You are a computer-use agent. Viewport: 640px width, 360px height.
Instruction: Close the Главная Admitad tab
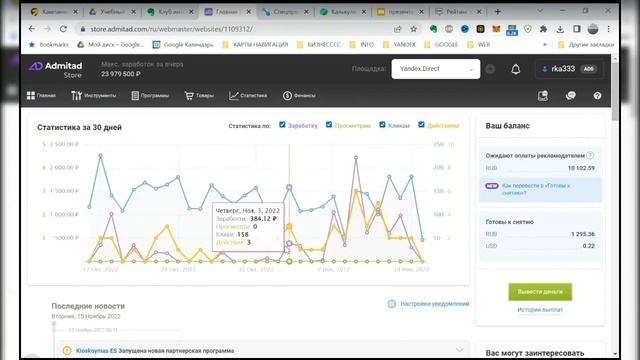pos(249,12)
